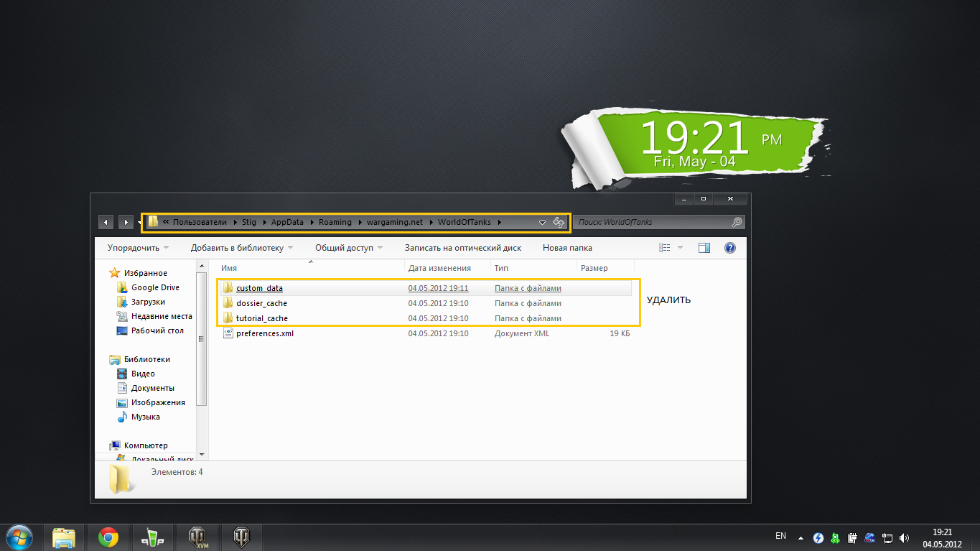Open the Explorer help icon
This screenshot has width=980, height=551.
point(729,248)
